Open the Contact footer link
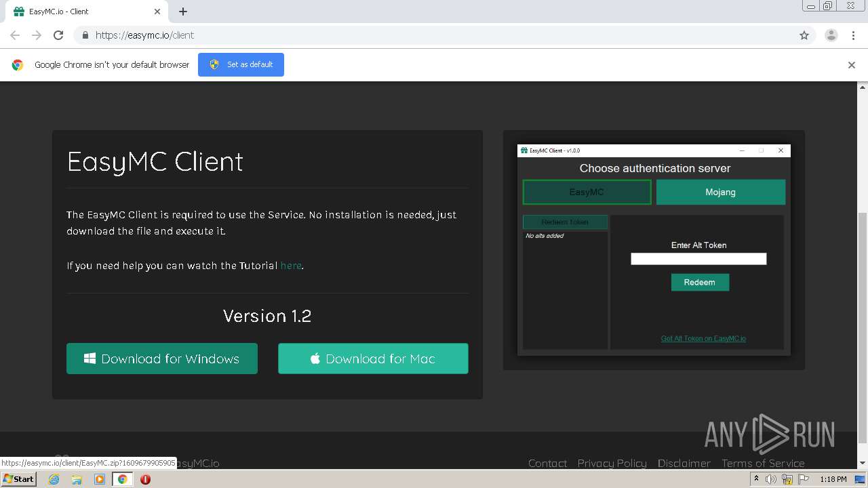This screenshot has width=868, height=488. [547, 463]
